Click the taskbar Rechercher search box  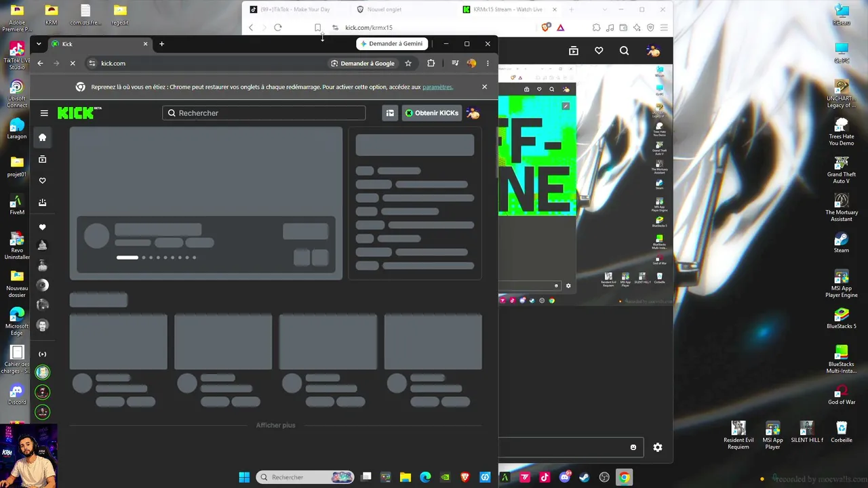[306, 477]
